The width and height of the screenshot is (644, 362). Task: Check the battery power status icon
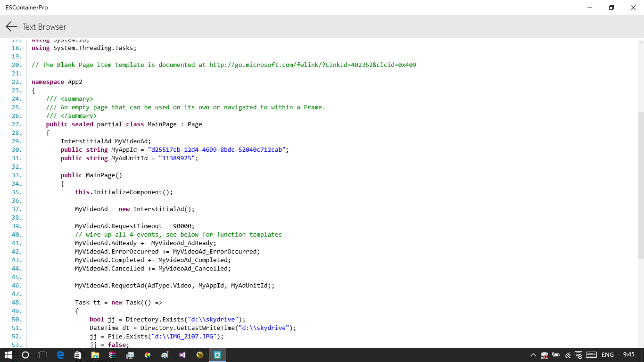point(555,355)
